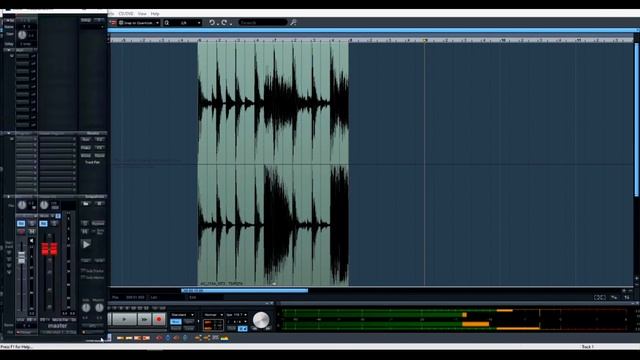Open the View menu
This screenshot has width=640, height=360.
(x=142, y=13)
